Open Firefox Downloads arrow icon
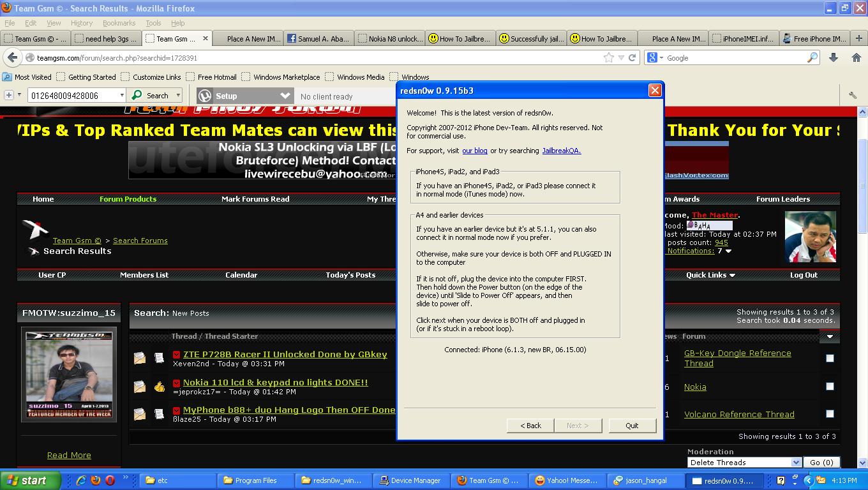 pos(834,57)
